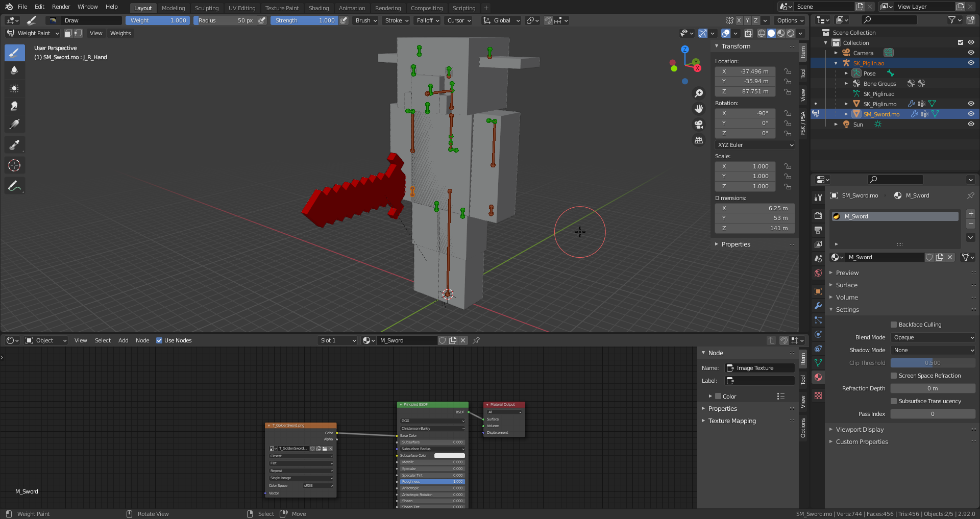
Task: Click the Falloff popover button
Action: click(428, 20)
